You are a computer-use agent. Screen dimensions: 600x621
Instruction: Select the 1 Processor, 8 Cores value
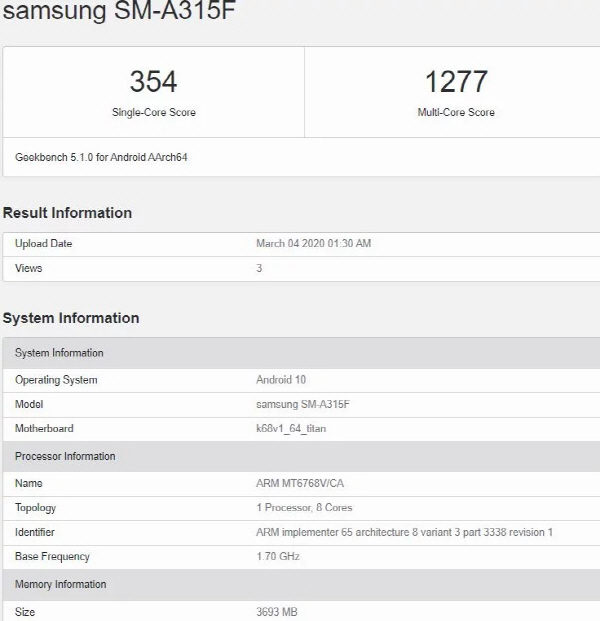click(304, 508)
